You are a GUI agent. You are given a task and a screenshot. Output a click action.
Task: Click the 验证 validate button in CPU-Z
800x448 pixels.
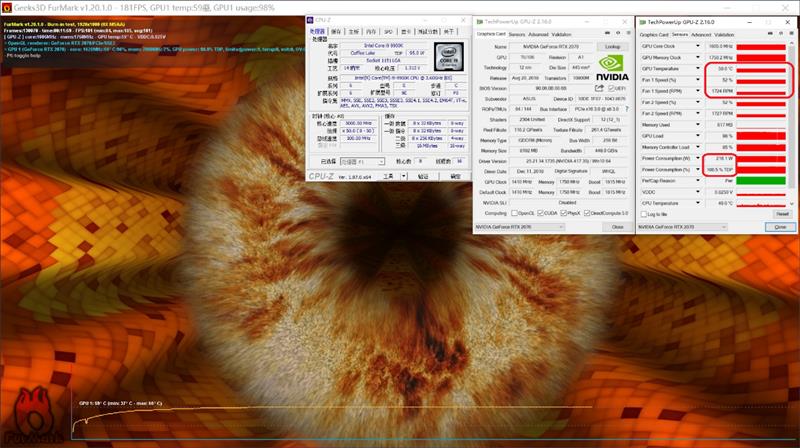tap(423, 177)
